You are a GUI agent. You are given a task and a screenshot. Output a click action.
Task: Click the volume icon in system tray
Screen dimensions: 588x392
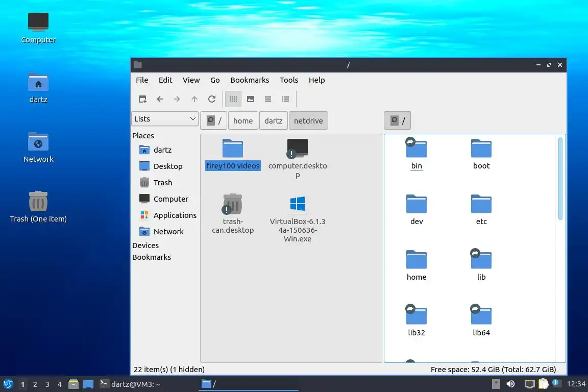click(510, 384)
